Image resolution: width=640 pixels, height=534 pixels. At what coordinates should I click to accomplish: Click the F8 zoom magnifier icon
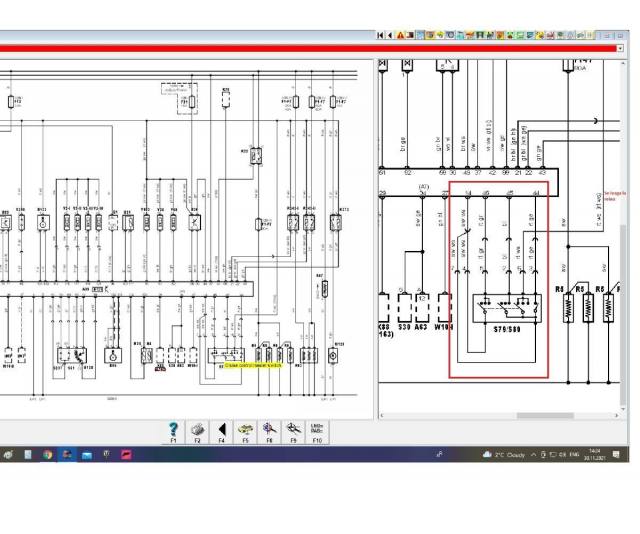(270, 429)
